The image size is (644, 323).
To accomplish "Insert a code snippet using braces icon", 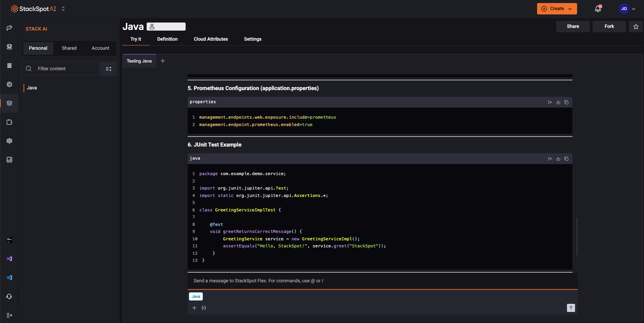I will 204,308.
